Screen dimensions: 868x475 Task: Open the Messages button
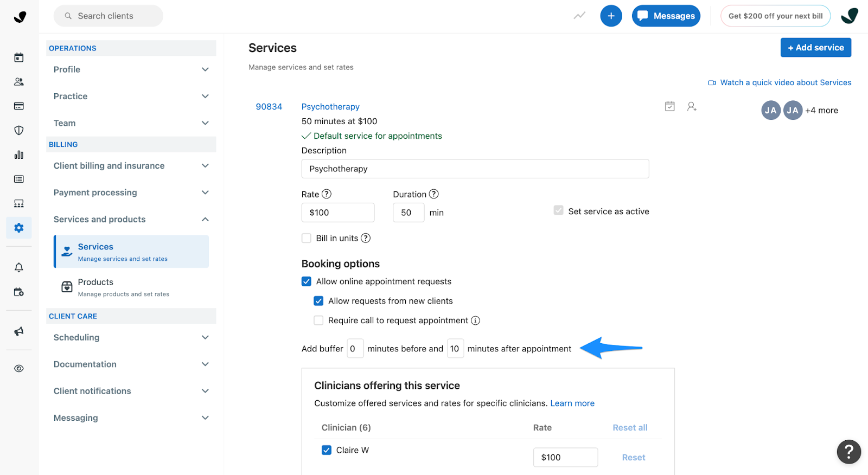(666, 16)
